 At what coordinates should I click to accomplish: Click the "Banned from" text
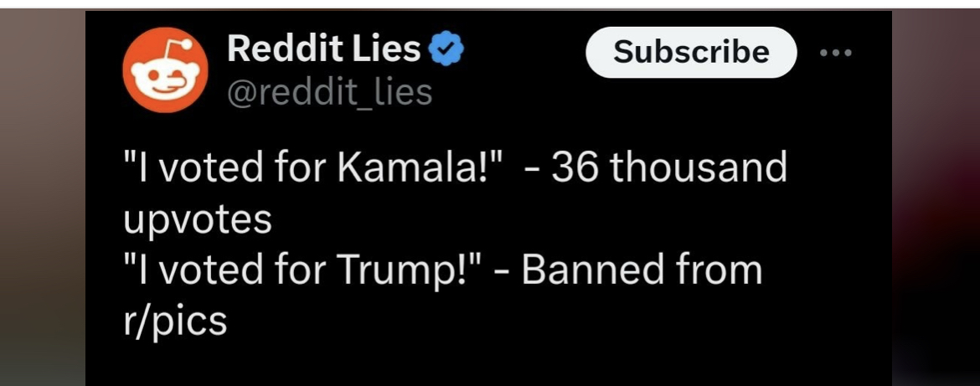coord(642,270)
